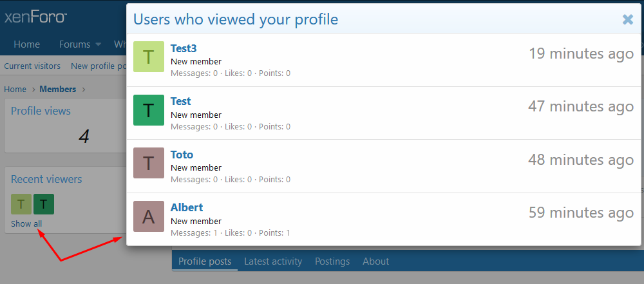Switch to the Postings tab
The width and height of the screenshot is (644, 284).
coord(332,261)
